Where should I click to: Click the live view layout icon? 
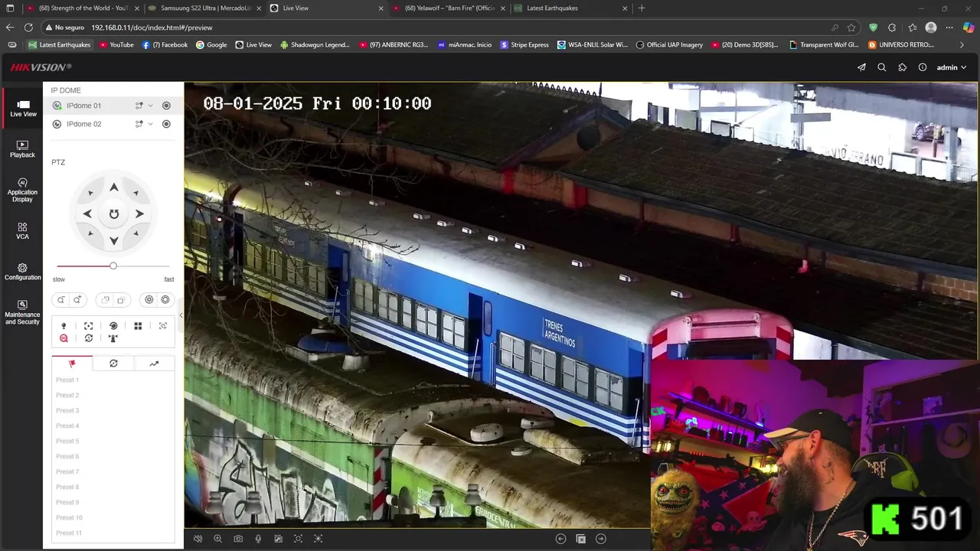(278, 539)
